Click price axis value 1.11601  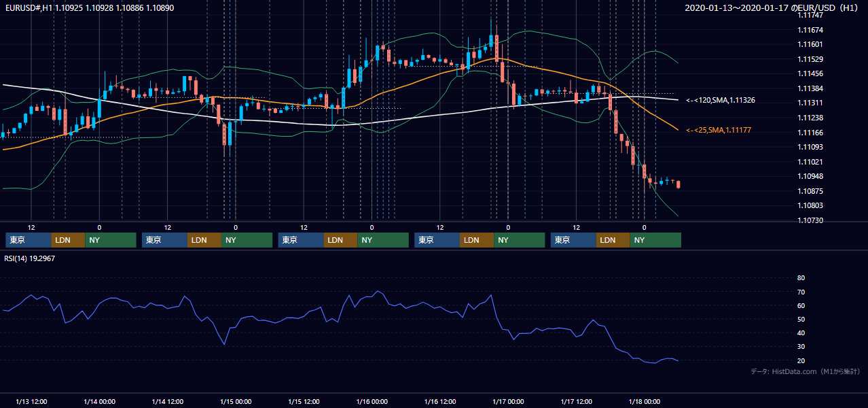tap(810, 44)
